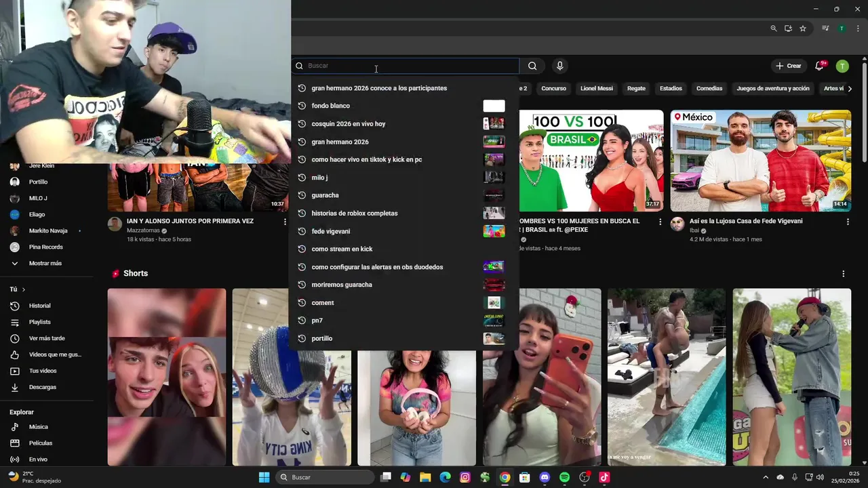The width and height of the screenshot is (868, 488).
Task: Open TikTok from the taskbar
Action: point(604,477)
